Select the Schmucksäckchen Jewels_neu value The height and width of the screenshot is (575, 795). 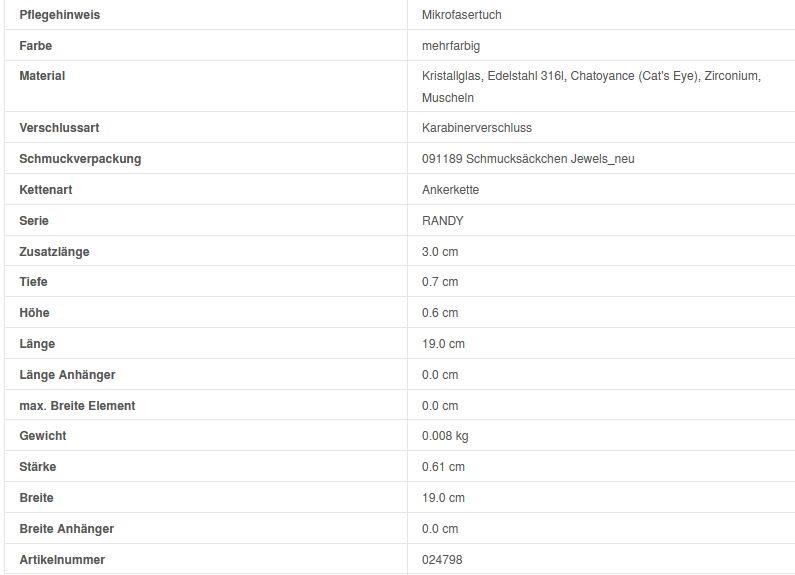click(528, 159)
